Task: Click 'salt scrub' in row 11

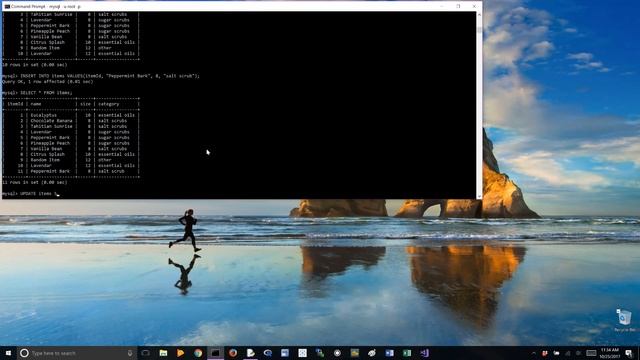Action: pos(111,171)
